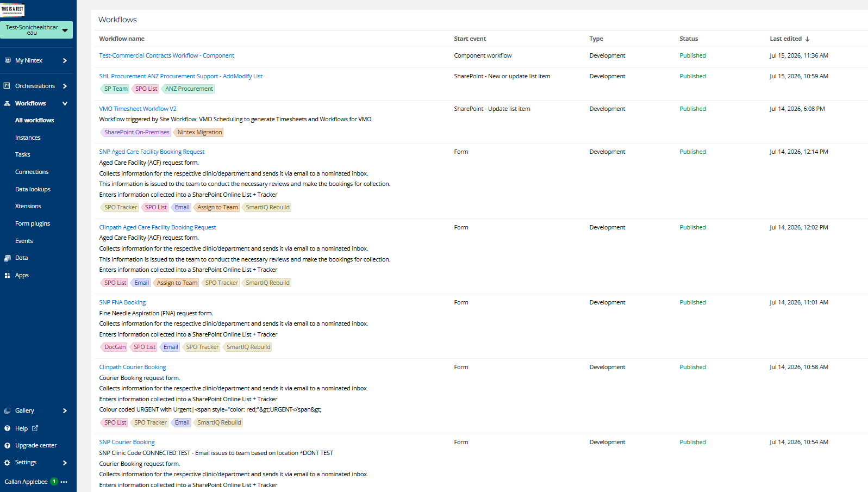Click the Upgrade center icon
The height and width of the screenshot is (492, 868).
pos(7,446)
